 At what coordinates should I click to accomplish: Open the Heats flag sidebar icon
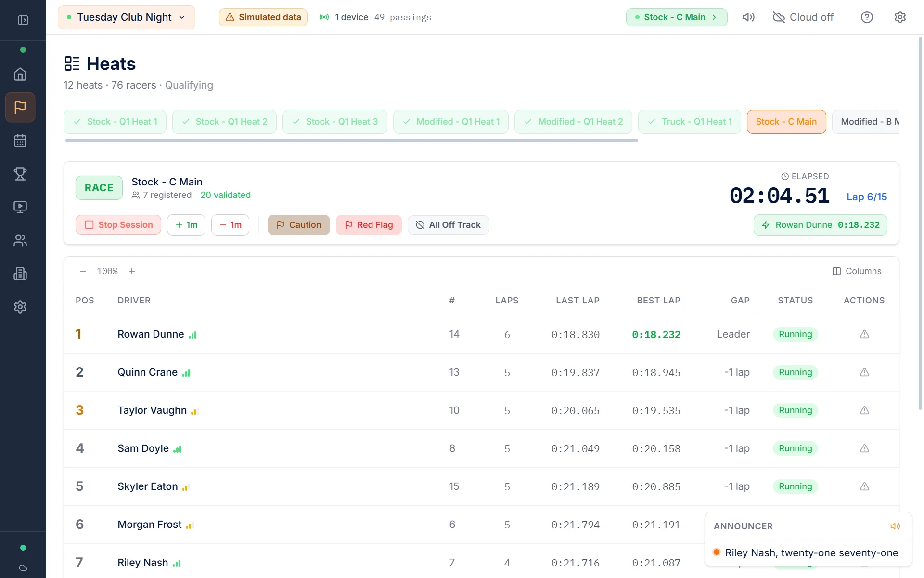20,107
